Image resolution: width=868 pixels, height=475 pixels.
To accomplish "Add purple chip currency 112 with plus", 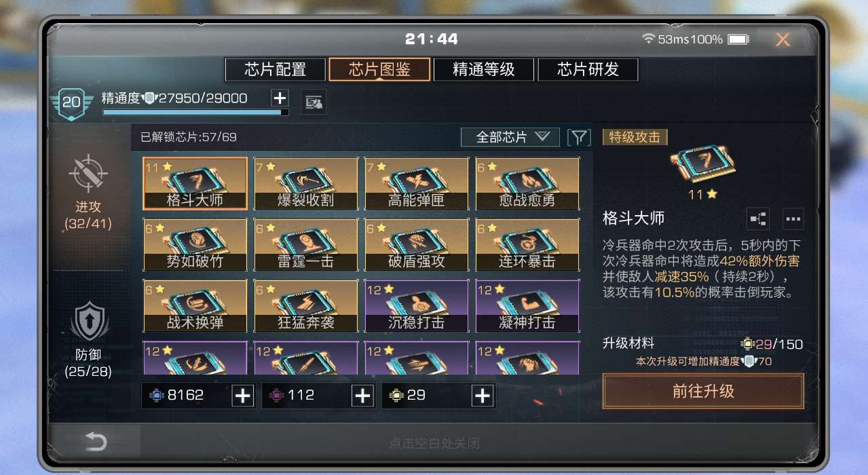I will [x=362, y=395].
